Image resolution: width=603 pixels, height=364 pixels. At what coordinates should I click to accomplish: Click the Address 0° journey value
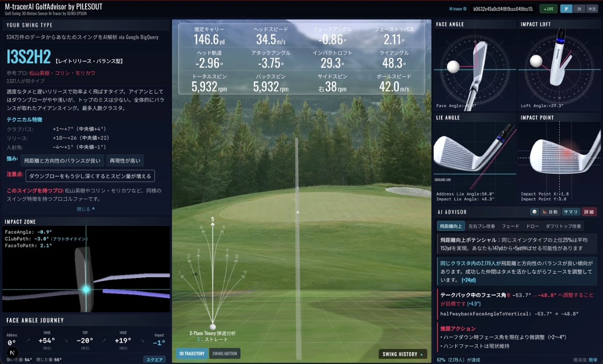coord(12,343)
